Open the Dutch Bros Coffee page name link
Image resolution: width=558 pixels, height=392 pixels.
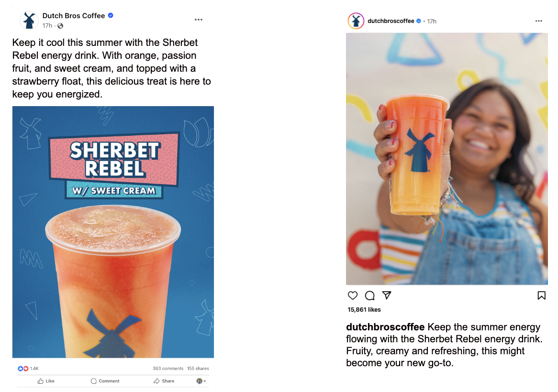click(x=73, y=16)
